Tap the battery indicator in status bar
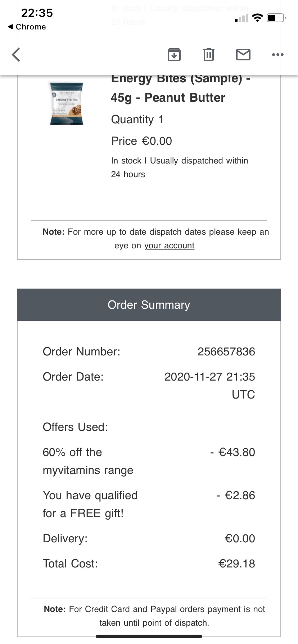Image resolution: width=298 pixels, height=644 pixels. tap(276, 18)
